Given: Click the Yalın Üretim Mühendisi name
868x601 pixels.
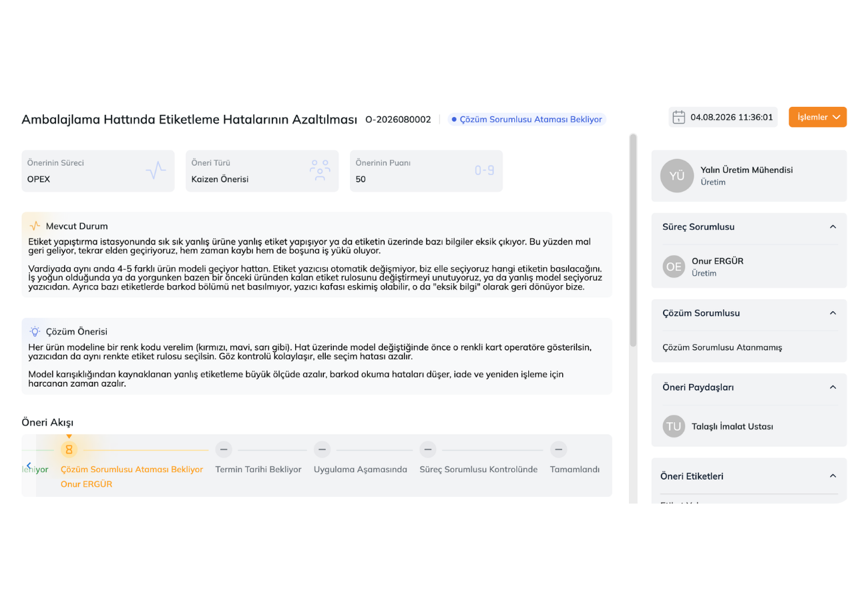Looking at the screenshot, I should (746, 170).
